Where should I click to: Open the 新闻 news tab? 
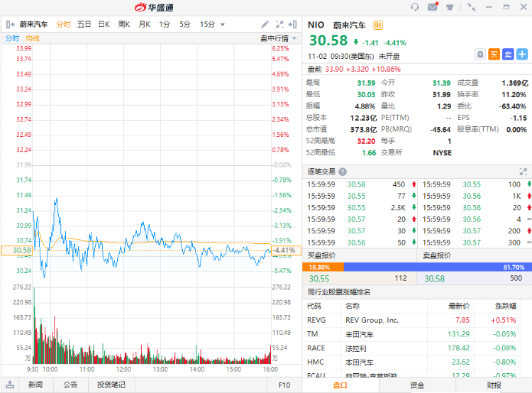(x=35, y=385)
